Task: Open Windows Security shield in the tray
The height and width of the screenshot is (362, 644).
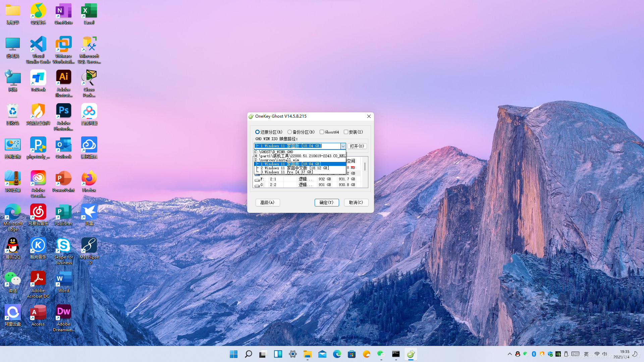Action: [x=550, y=354]
